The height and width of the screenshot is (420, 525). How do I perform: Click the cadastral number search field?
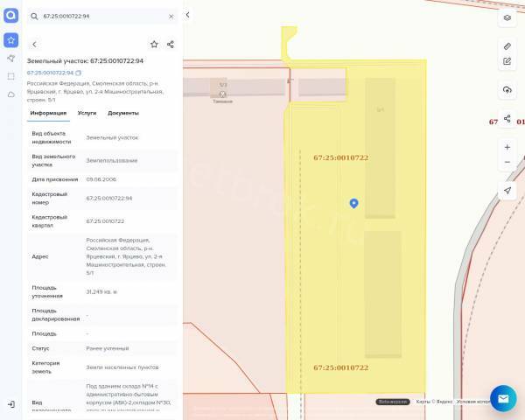click(x=101, y=16)
